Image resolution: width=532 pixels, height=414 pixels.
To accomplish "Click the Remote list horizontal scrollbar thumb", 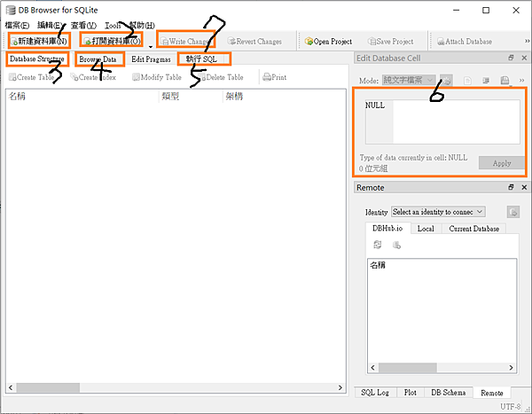I will click(x=408, y=368).
